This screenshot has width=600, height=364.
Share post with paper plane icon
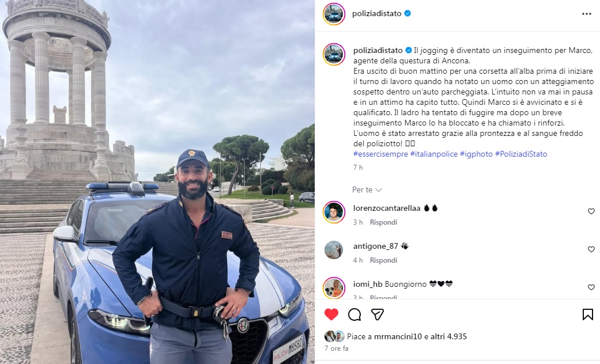[378, 314]
